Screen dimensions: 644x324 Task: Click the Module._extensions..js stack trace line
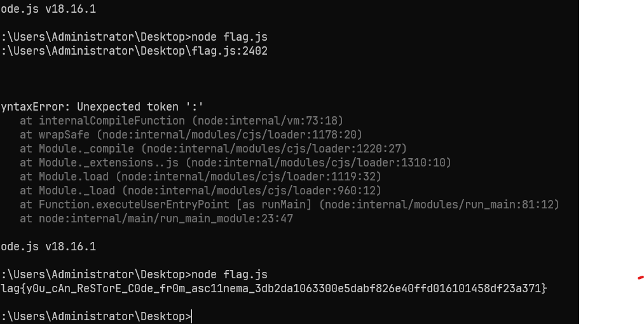(x=236, y=163)
